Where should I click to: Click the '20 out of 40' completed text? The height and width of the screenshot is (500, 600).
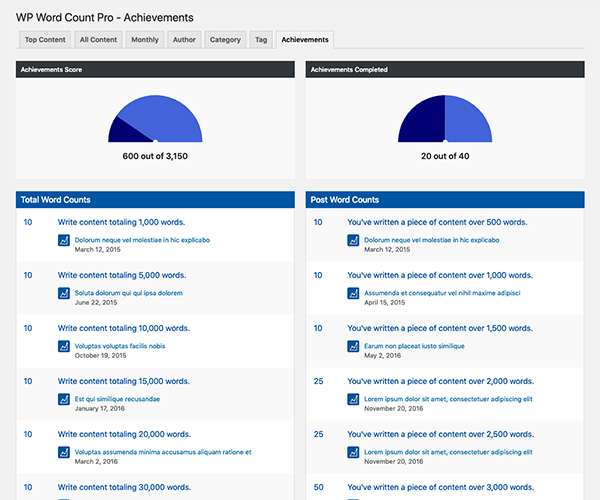coord(445,156)
